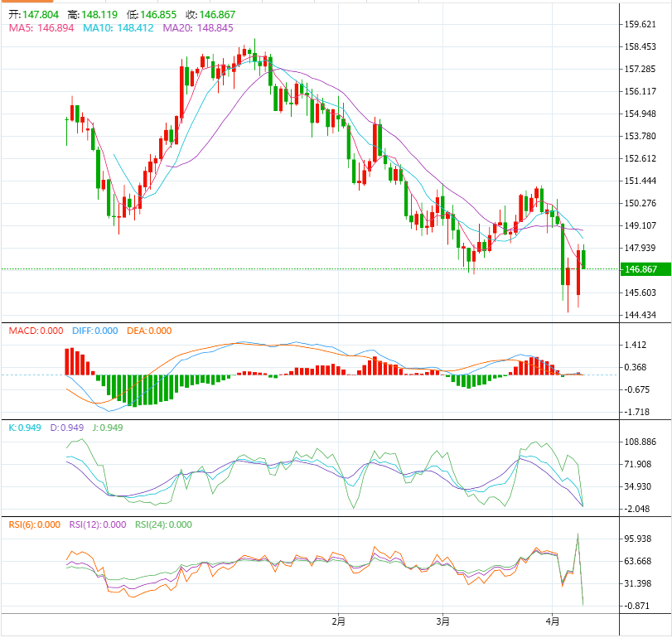Click the 0.368 MACD axis label
This screenshot has height=638, width=672.
click(x=636, y=367)
